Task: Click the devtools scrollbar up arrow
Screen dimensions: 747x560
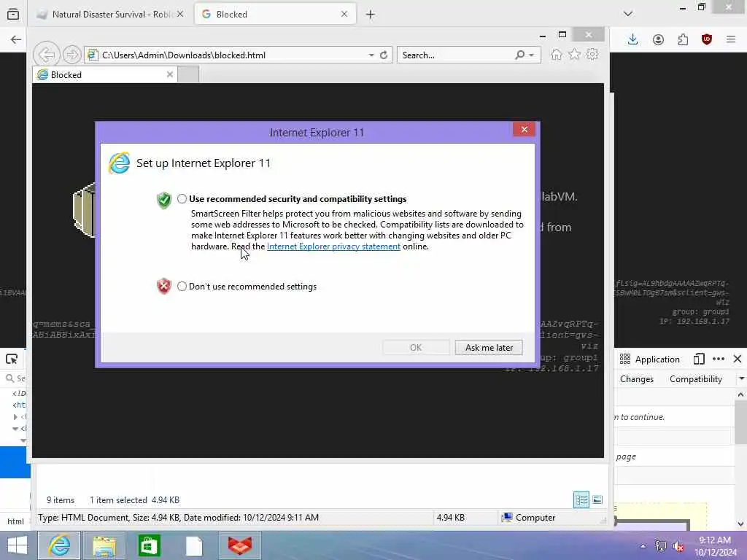Action: pos(740,394)
